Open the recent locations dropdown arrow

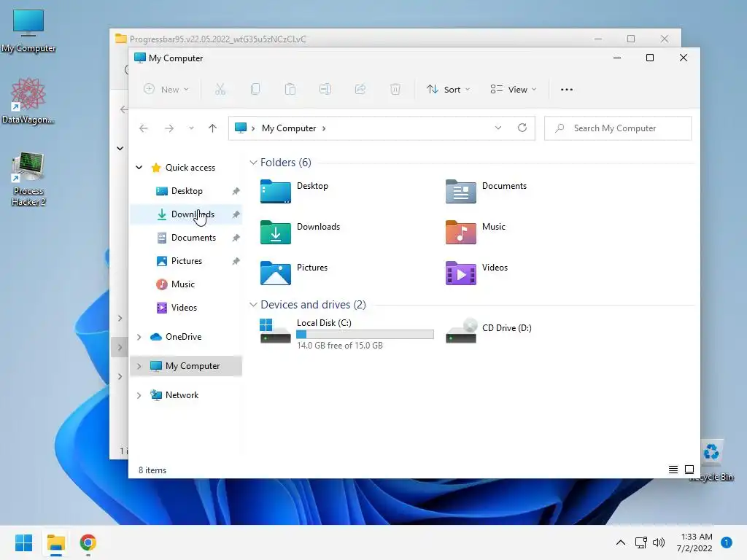191,128
